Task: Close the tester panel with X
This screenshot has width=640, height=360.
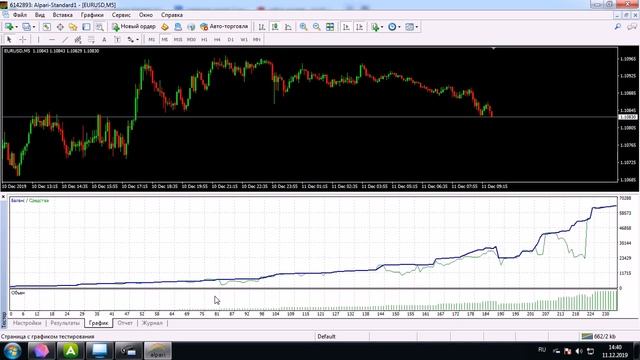Action: (3, 197)
